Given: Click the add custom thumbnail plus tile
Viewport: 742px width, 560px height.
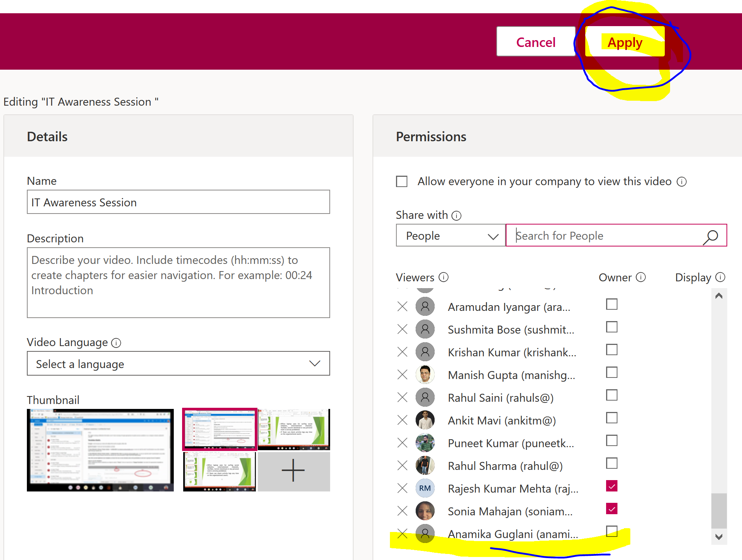Looking at the screenshot, I should (x=293, y=471).
